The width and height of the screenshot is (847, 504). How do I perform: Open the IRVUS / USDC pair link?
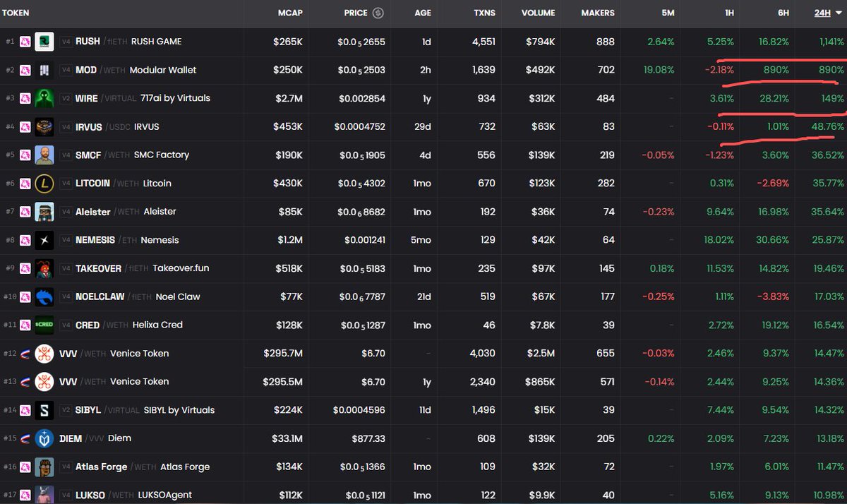pyautogui.click(x=103, y=127)
